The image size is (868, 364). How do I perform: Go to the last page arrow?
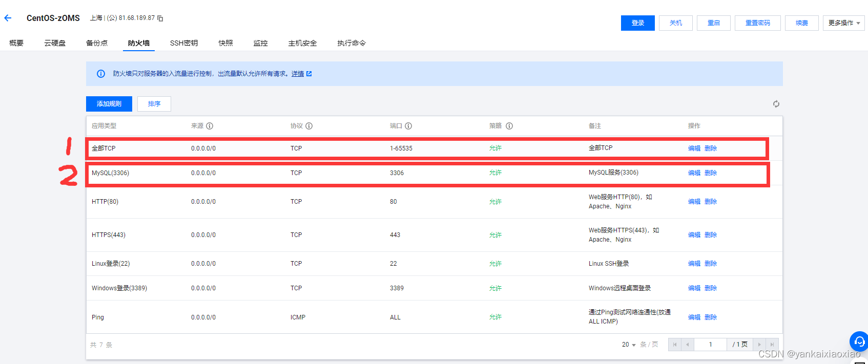(772, 345)
